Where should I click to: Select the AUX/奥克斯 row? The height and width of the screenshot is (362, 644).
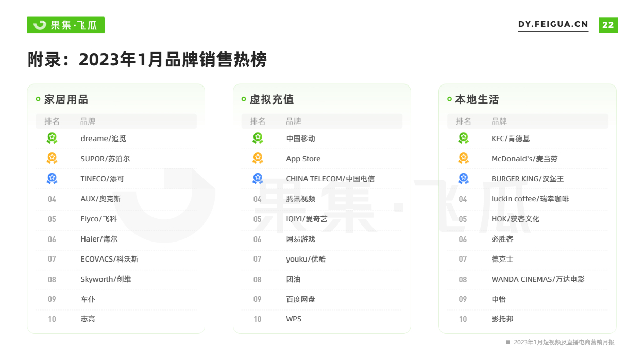click(x=116, y=199)
